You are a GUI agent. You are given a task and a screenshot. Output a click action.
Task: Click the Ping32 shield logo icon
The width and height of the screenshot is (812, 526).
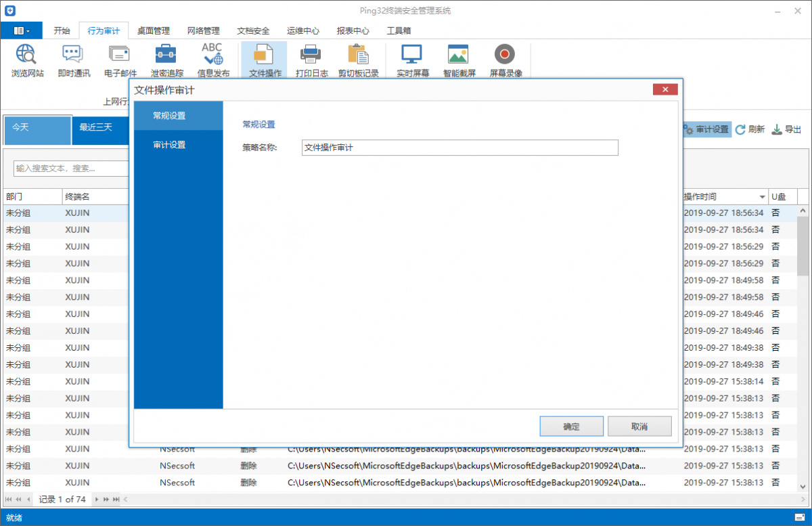click(x=10, y=11)
